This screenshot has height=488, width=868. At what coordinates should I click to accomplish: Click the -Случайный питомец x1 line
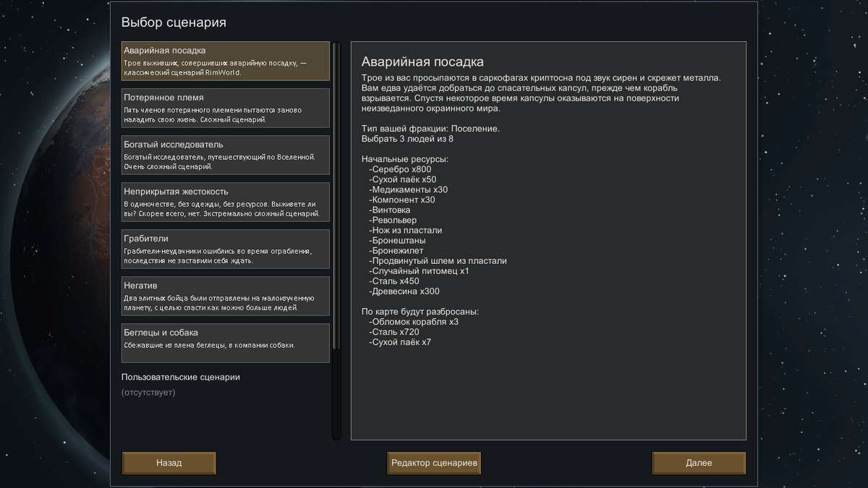(419, 271)
